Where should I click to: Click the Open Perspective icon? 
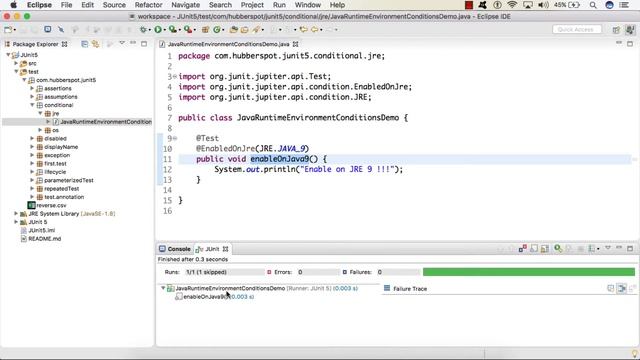[x=616, y=29]
